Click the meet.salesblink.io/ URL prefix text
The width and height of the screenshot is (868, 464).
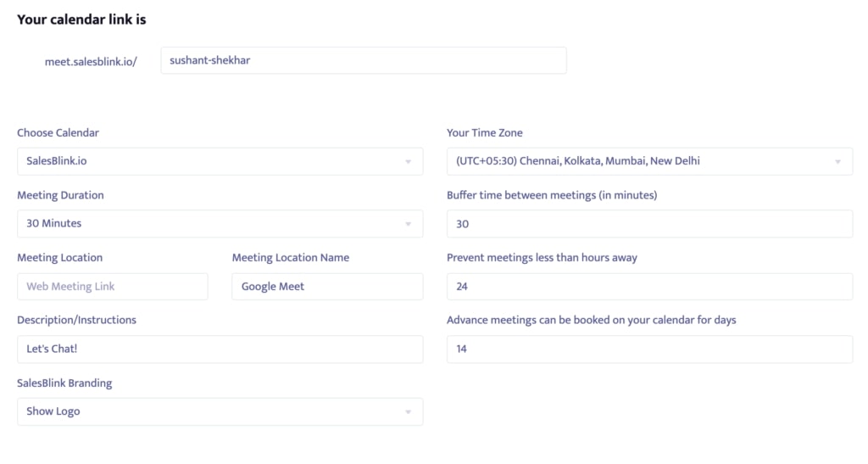coord(91,61)
